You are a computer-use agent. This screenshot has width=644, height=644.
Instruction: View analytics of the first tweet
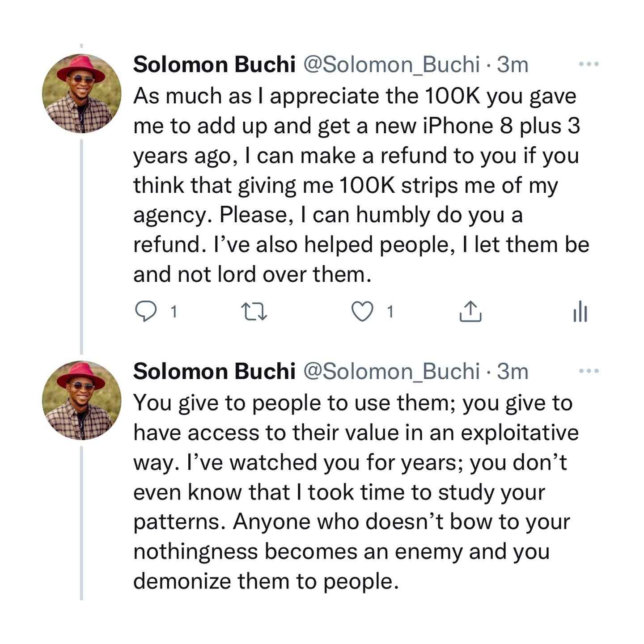[580, 311]
